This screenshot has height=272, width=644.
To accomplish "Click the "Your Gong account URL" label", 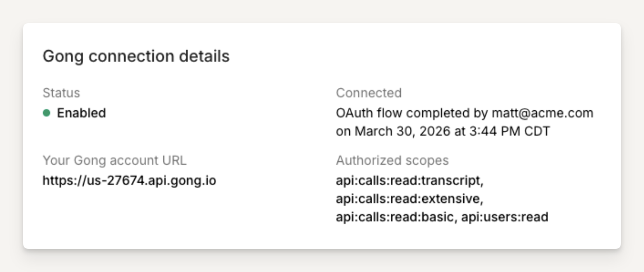I will (x=114, y=160).
